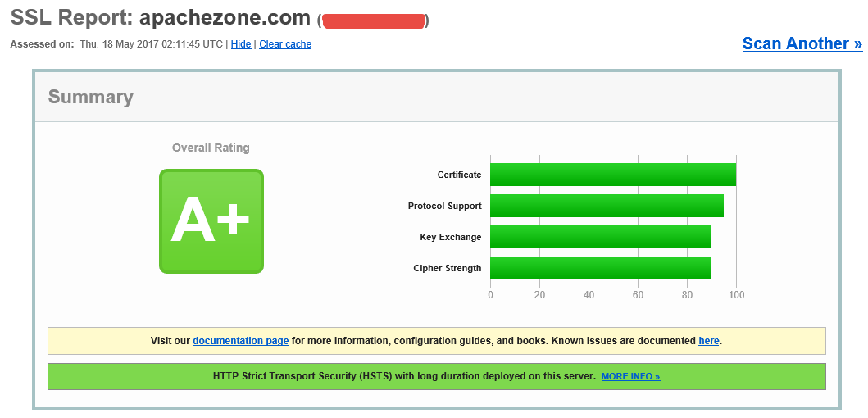Click the green HSTS notice banner text
The width and height of the screenshot is (868, 418).
pos(403,376)
